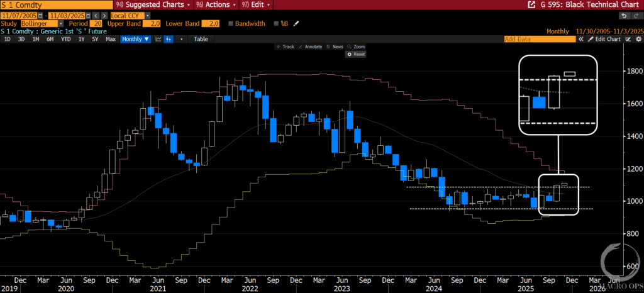The width and height of the screenshot is (644, 293).
Task: Enable the %B checkbox
Action: point(278,23)
